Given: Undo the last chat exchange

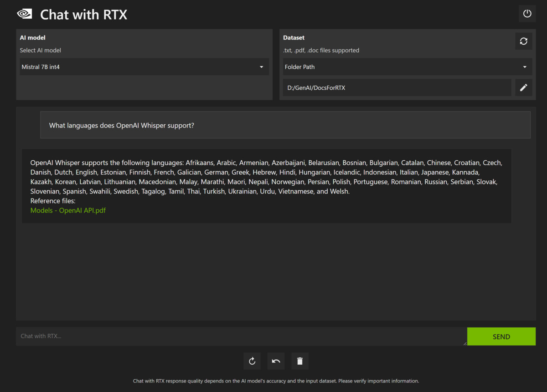Looking at the screenshot, I should coord(276,361).
